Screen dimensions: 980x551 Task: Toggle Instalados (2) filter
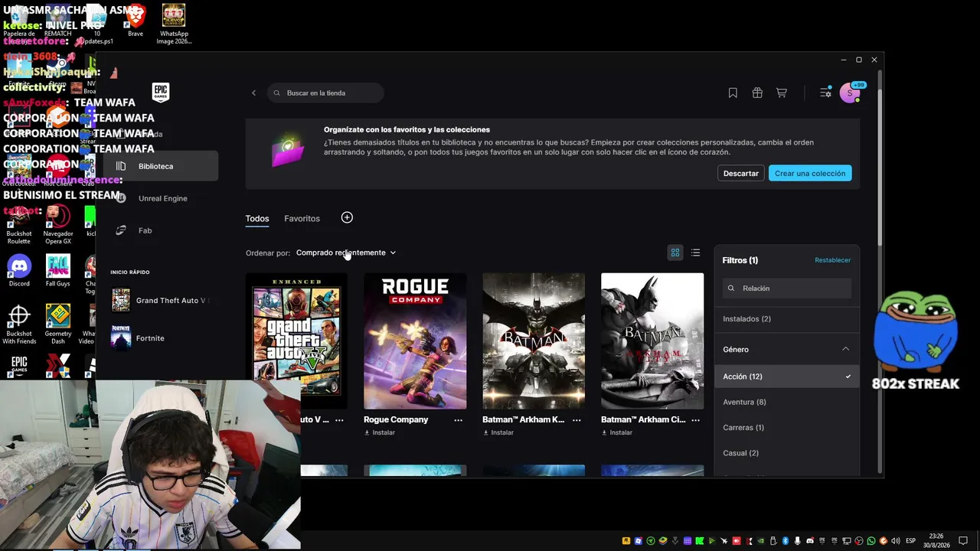(787, 318)
